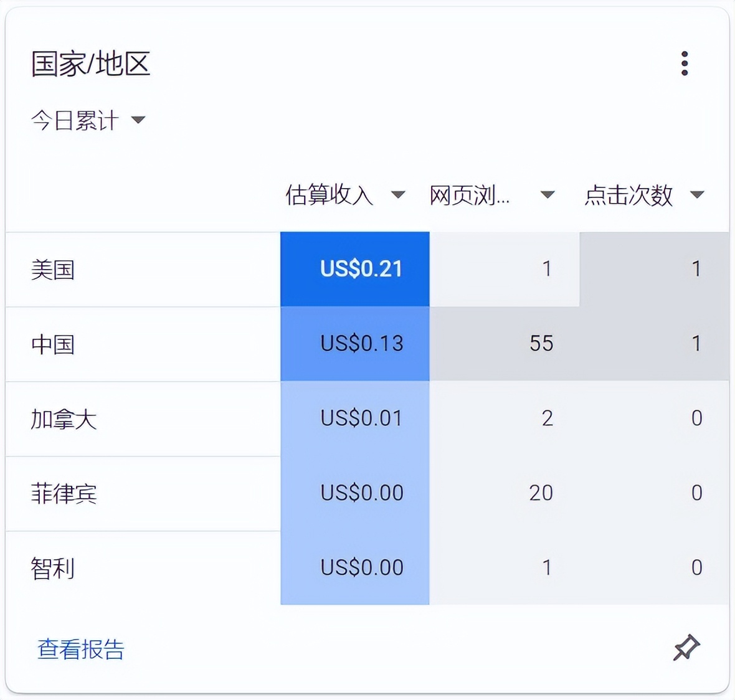The width and height of the screenshot is (735, 700).
Task: Click the US$0.13 revenue cell for 中国
Action: [360, 343]
